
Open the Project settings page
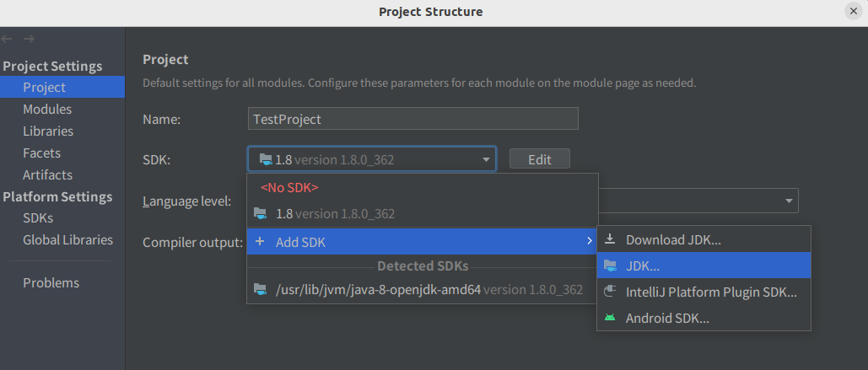(x=62, y=87)
